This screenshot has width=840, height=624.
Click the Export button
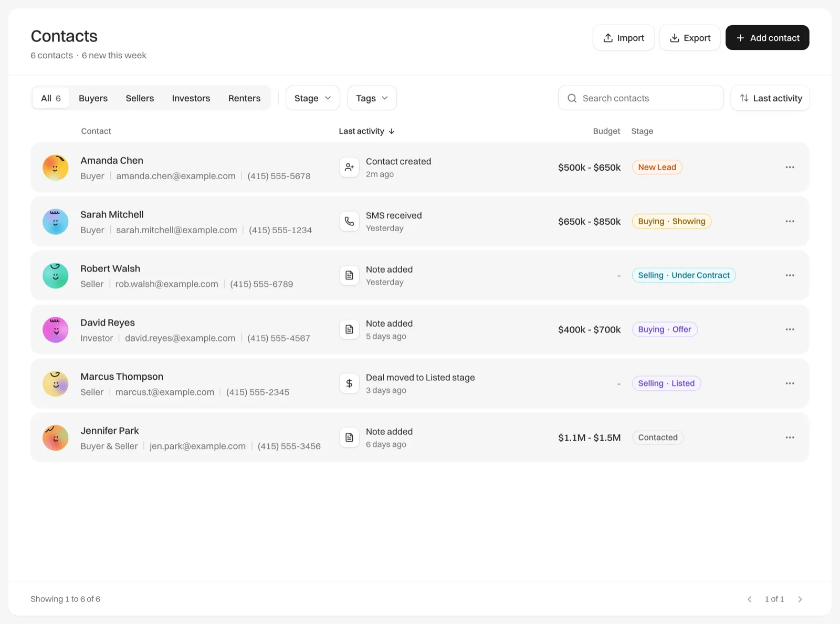(x=690, y=38)
